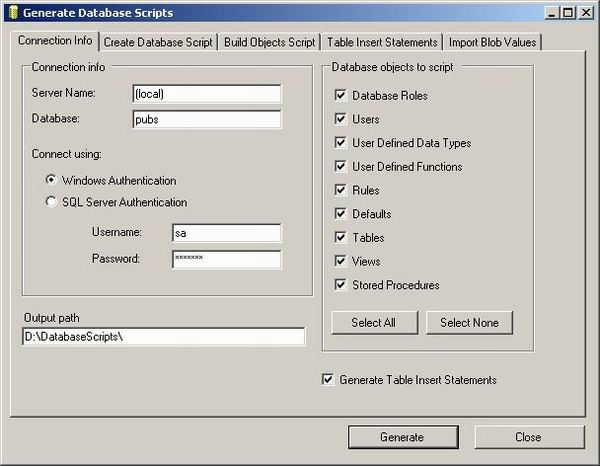Disable Generate Table Insert Statements
Screen dimensions: 600x466
click(327, 380)
